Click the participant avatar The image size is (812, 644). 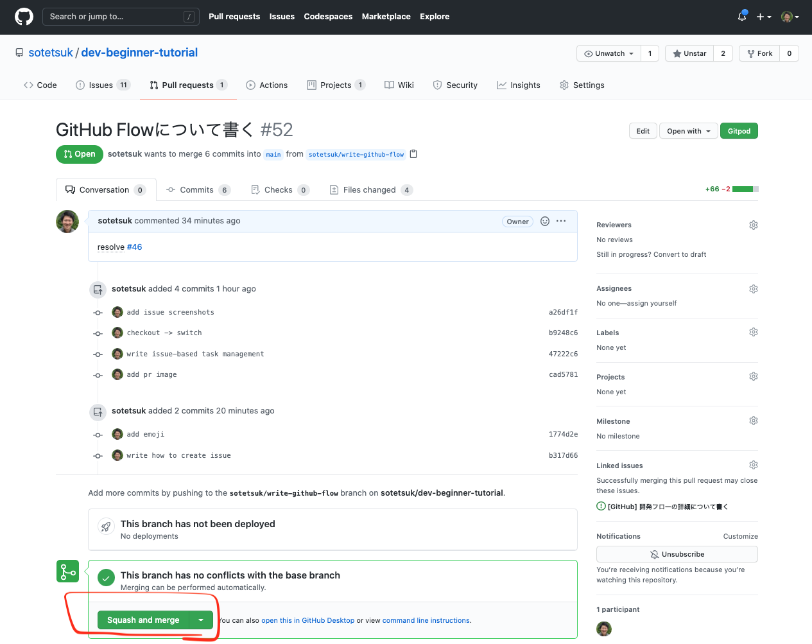604,629
